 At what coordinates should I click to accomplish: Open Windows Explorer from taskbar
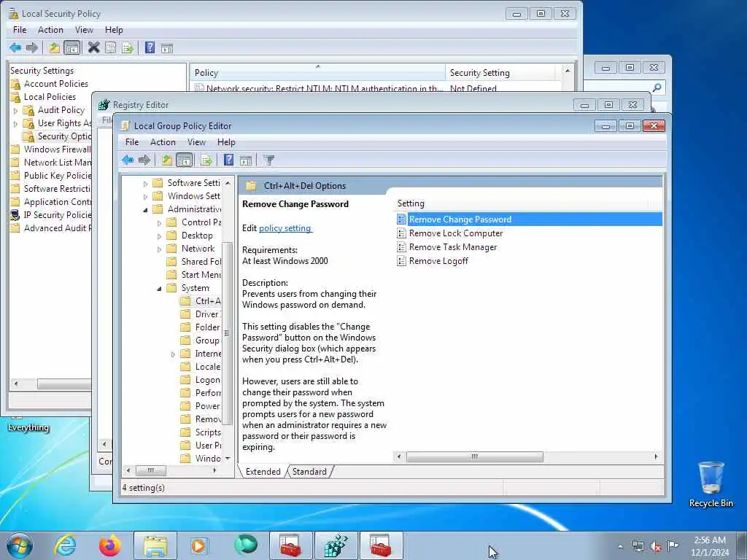point(155,545)
